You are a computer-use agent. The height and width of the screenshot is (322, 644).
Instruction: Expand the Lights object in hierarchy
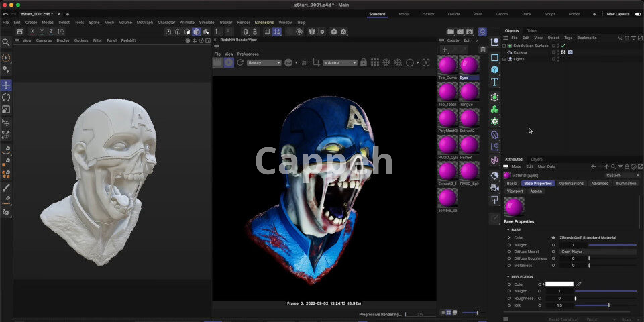pyautogui.click(x=504, y=59)
